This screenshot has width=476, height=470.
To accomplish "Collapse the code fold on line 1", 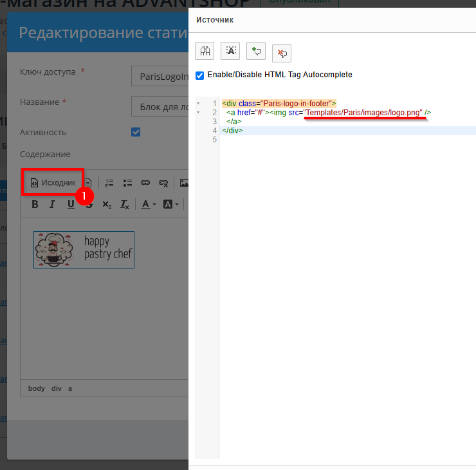I will point(198,103).
